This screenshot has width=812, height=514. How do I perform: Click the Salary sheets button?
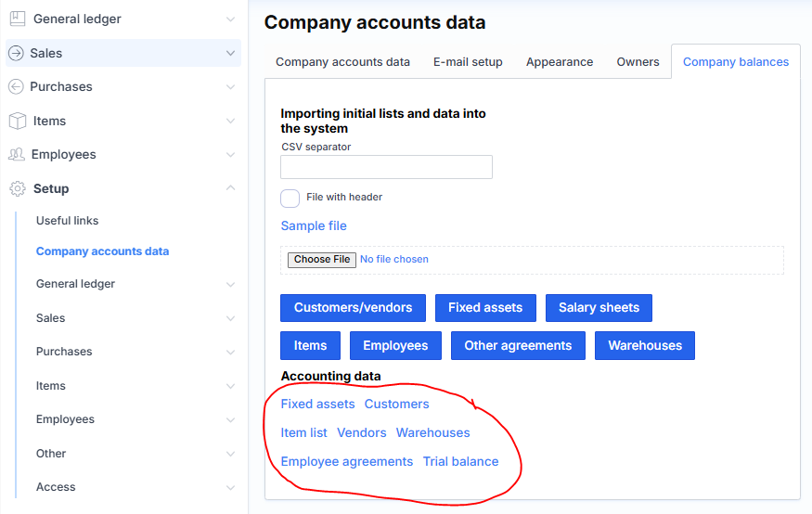(x=599, y=308)
